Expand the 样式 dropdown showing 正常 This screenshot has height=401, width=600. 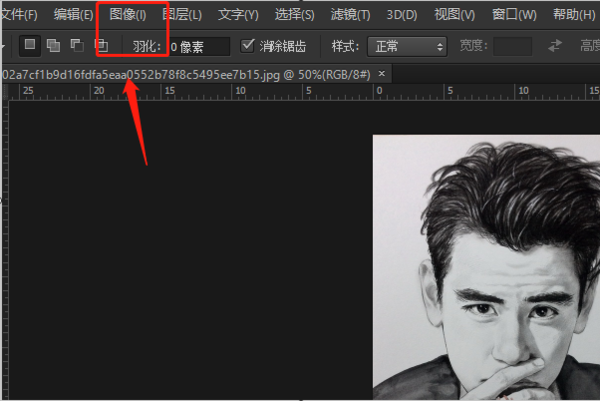pyautogui.click(x=407, y=47)
